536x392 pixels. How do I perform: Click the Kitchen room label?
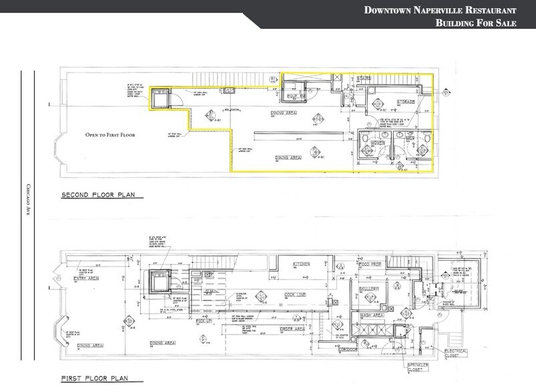(x=302, y=264)
